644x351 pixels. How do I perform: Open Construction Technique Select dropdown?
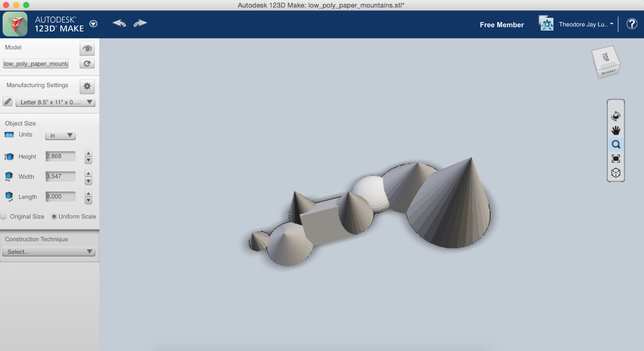click(49, 252)
